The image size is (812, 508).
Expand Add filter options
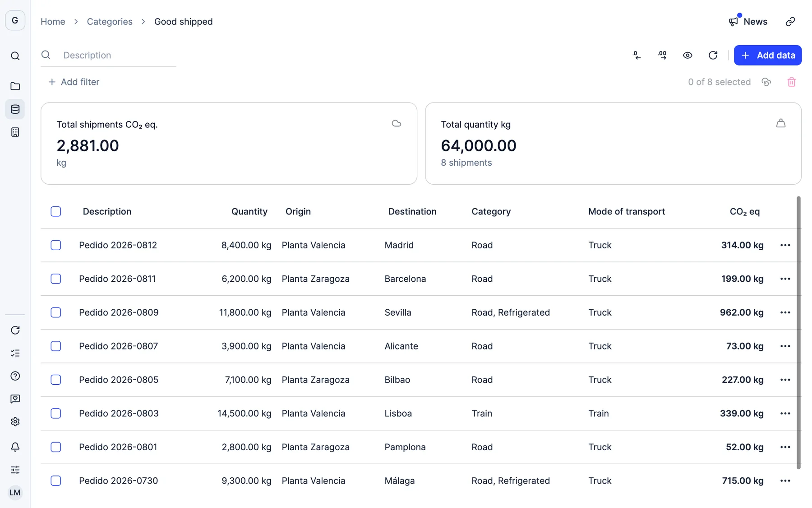coord(74,82)
